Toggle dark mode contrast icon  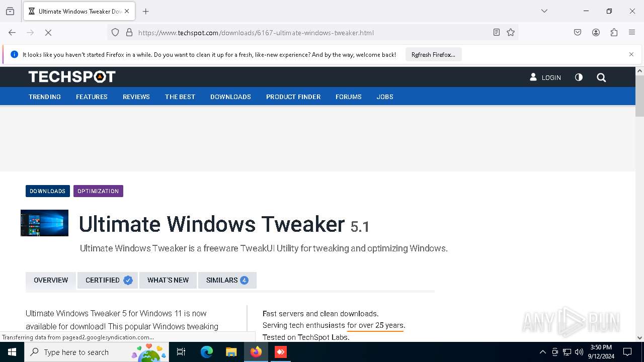[x=579, y=77]
